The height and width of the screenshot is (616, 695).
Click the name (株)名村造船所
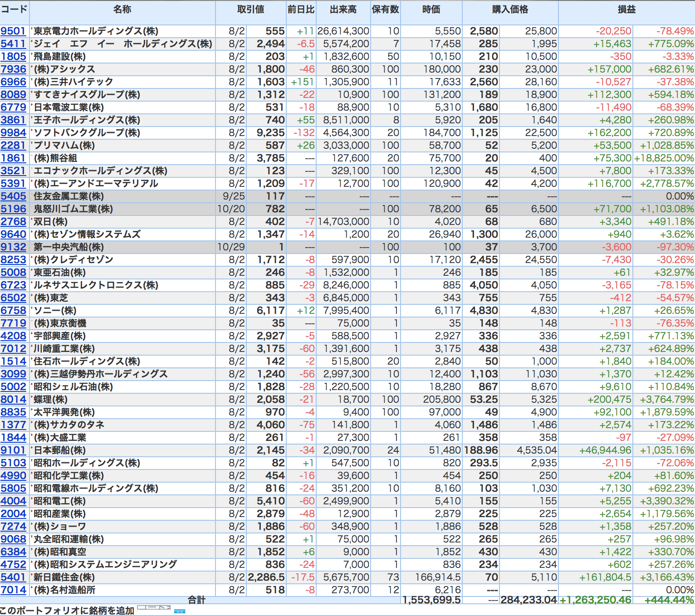tap(64, 590)
